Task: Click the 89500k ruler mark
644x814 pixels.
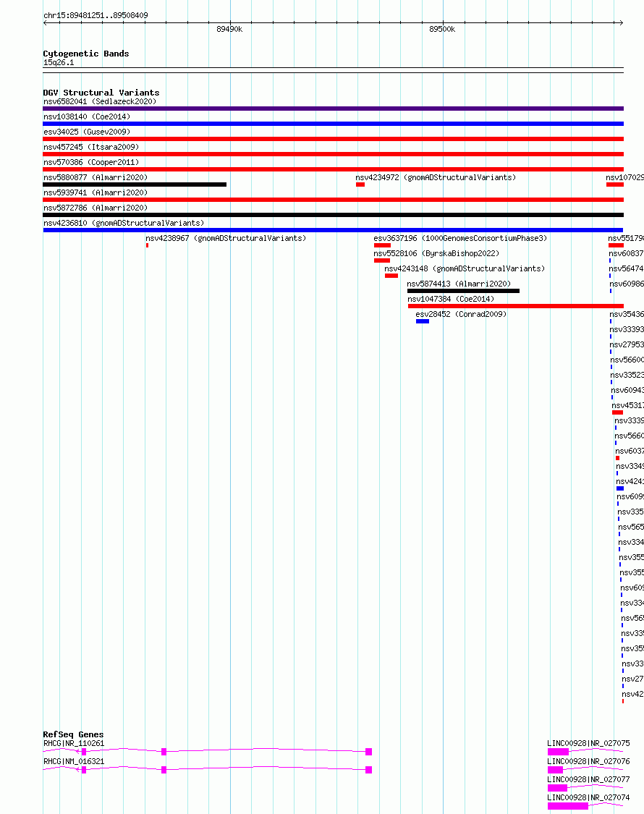Action: [443, 30]
